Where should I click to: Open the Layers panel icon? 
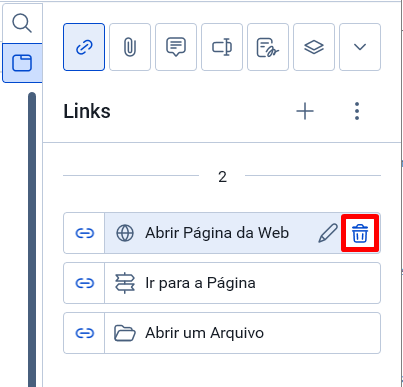314,47
